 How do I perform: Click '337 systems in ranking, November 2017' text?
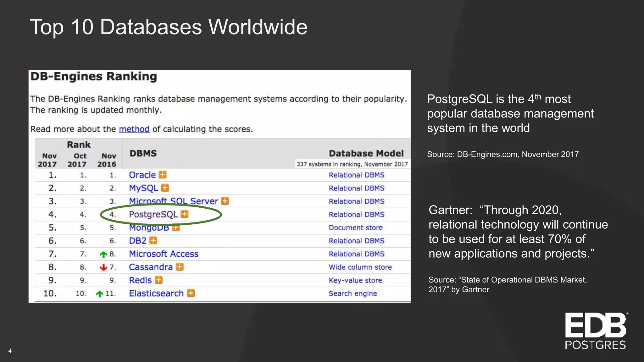point(352,164)
